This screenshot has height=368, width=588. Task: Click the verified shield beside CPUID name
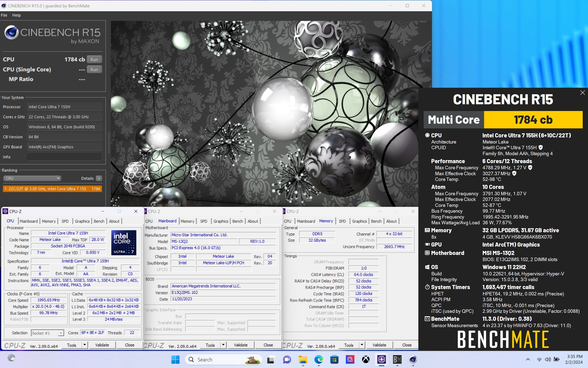point(541,147)
